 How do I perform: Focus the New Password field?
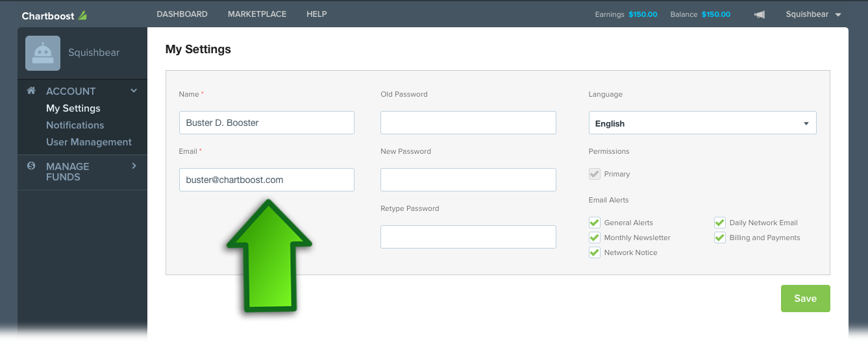click(x=468, y=180)
